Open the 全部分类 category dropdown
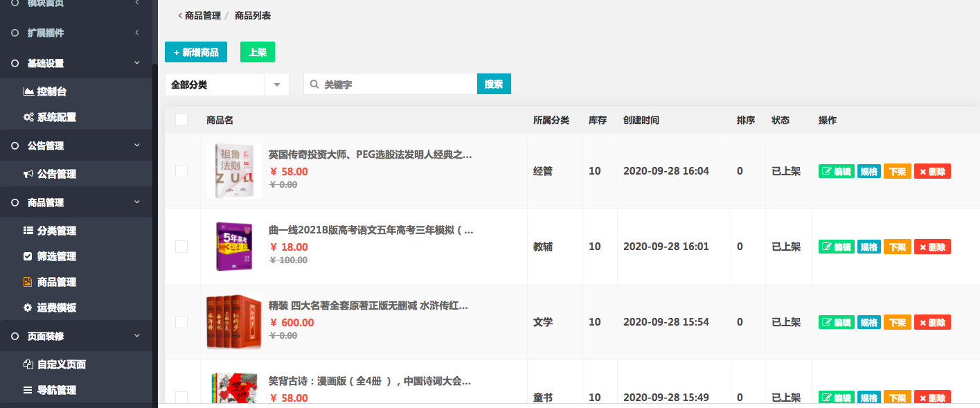 point(227,85)
